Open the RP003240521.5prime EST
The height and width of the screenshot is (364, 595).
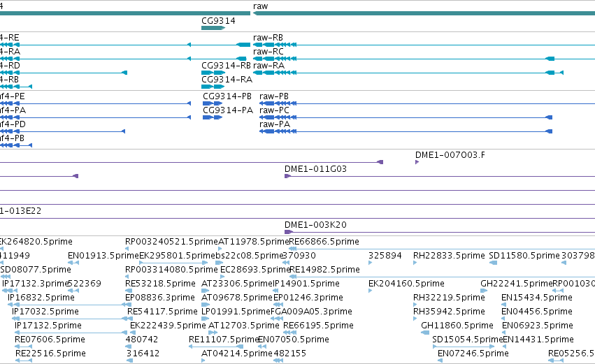coord(171,242)
